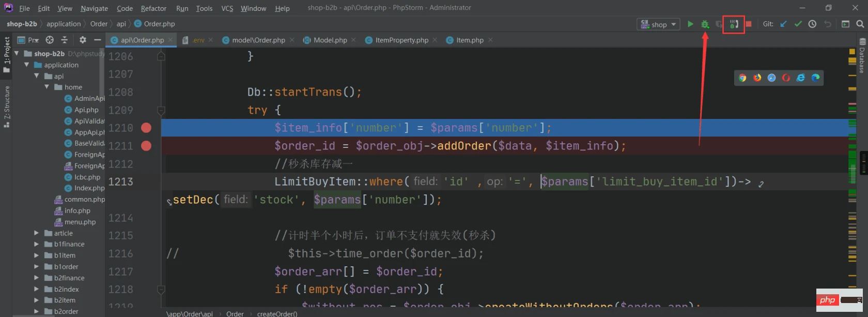Viewport: 868px width, 317px height.
Task: Show Git history clock icon
Action: (813, 24)
